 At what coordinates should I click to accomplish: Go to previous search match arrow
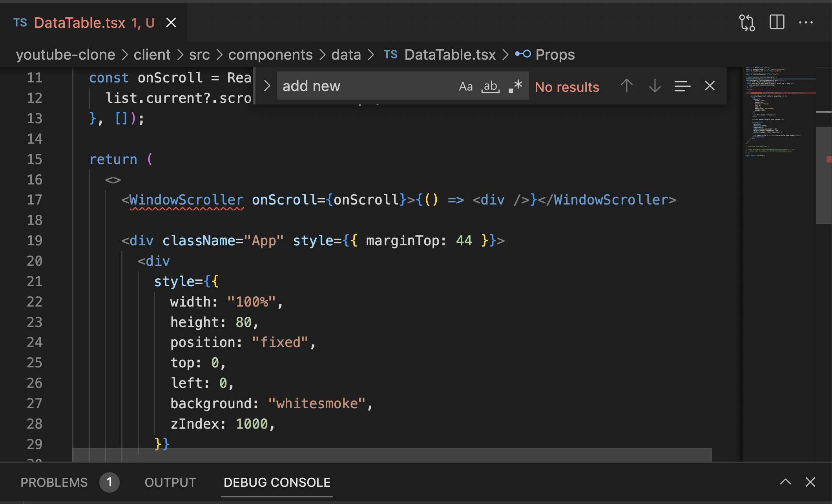[627, 86]
